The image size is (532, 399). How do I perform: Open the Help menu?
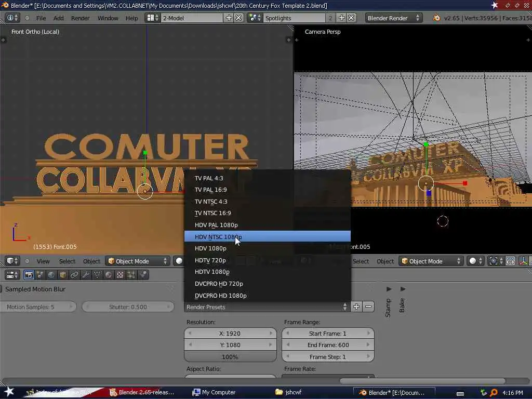pos(131,18)
